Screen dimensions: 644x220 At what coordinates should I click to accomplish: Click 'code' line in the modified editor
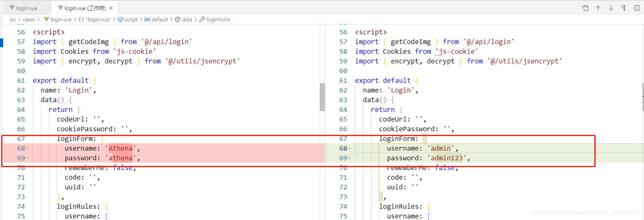(405, 177)
